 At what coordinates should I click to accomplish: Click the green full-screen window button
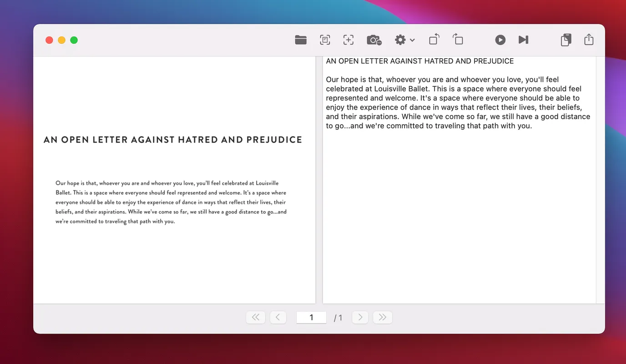pyautogui.click(x=74, y=40)
